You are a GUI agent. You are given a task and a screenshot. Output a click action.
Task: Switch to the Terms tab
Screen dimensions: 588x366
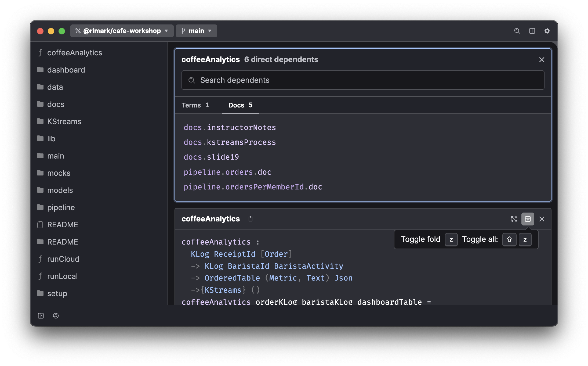pos(195,105)
